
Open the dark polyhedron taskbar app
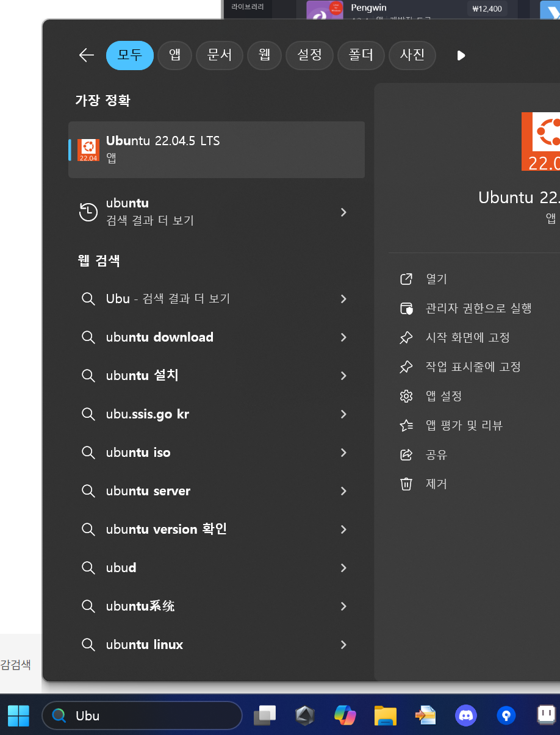[305, 715]
